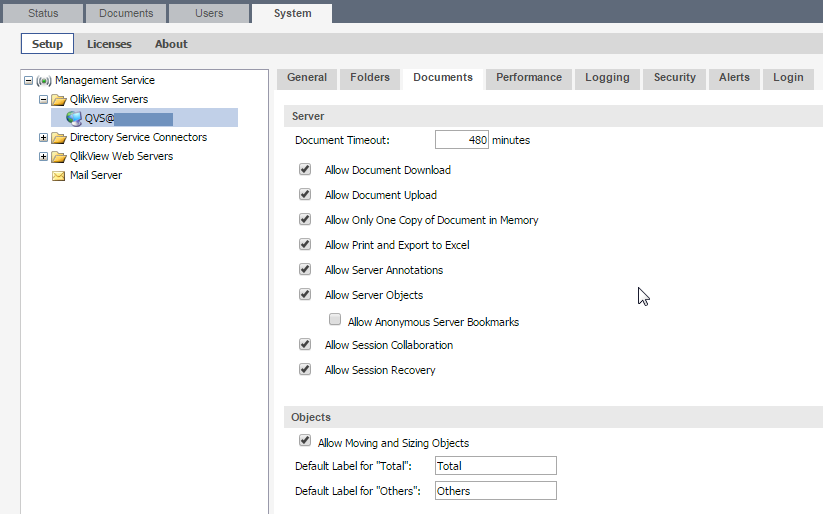
Task: Switch to the General settings tab
Action: pyautogui.click(x=307, y=78)
